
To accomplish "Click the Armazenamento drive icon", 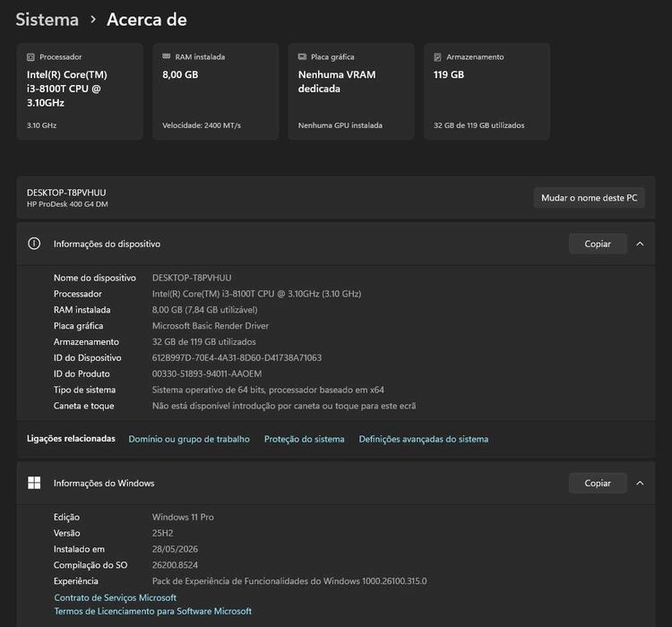I will (437, 57).
